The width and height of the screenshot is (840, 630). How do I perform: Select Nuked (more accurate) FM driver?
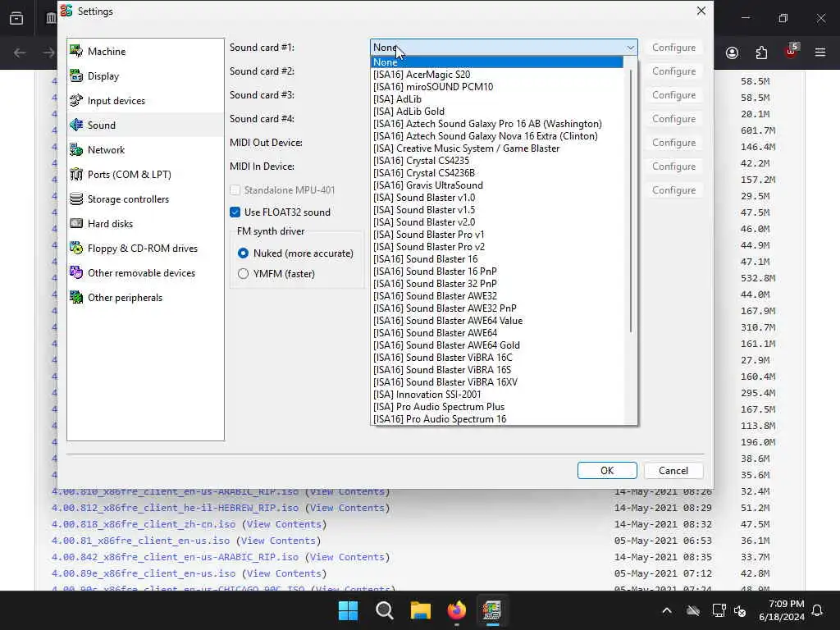coord(243,253)
